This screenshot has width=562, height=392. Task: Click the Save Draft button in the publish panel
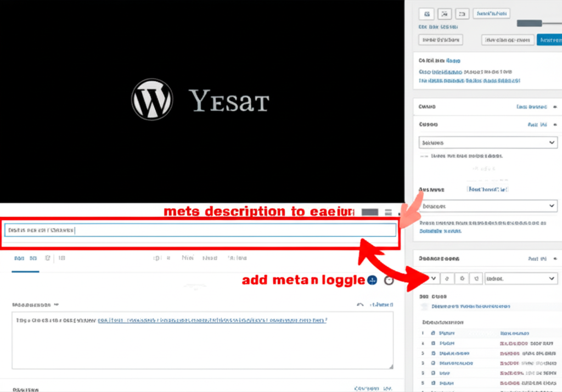pos(440,40)
